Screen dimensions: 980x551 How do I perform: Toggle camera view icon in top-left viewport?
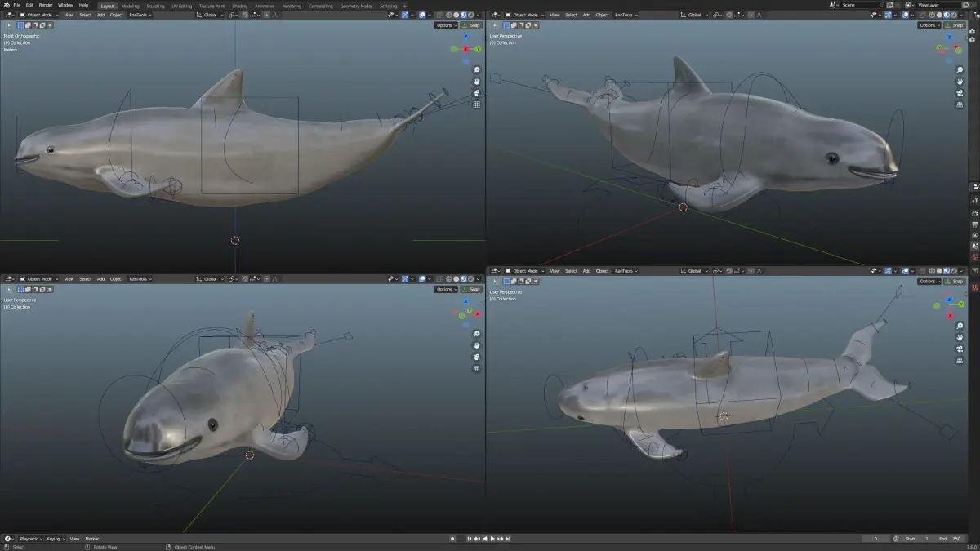(477, 93)
